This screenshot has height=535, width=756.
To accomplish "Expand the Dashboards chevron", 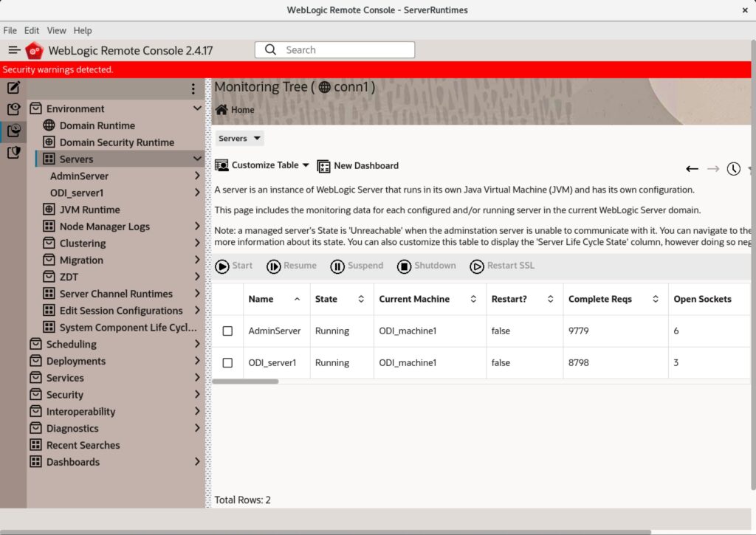I will 197,461.
